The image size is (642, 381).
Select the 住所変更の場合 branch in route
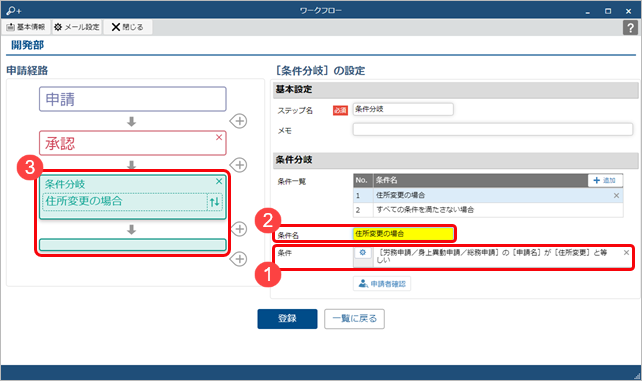(x=125, y=201)
